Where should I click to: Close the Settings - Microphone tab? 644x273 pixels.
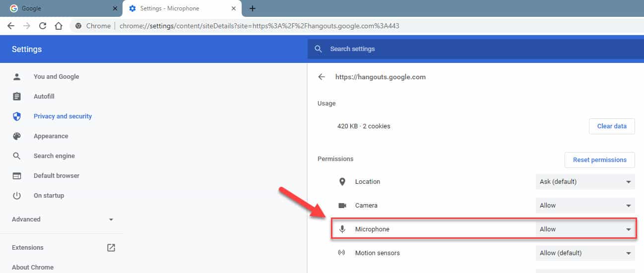[x=234, y=8]
